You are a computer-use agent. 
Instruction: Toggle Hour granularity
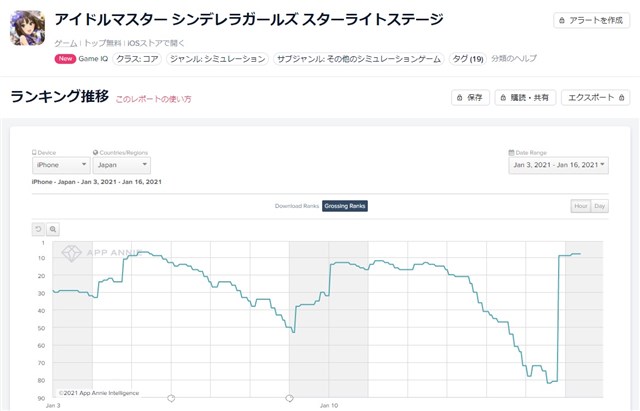[580, 206]
